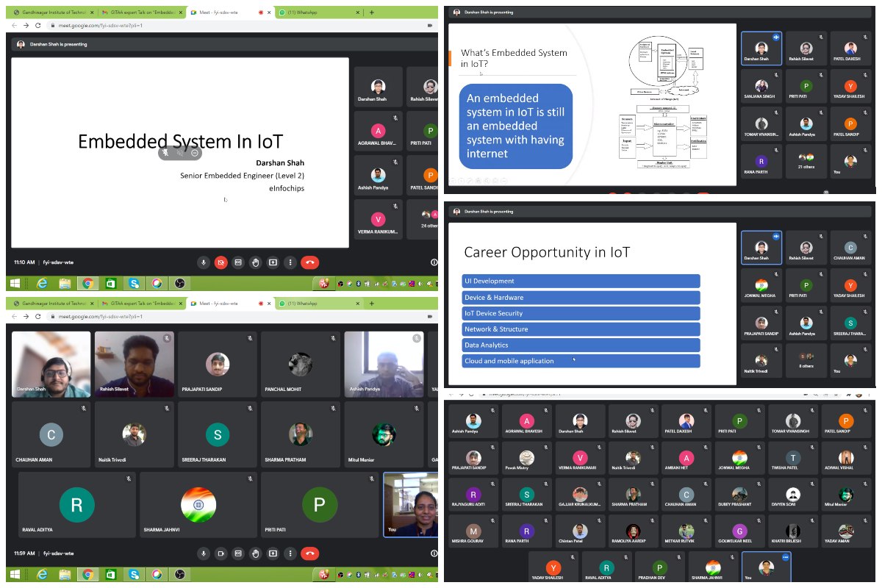Select SHARMA PRATHAM tile in the 11:59 AM window
The height and width of the screenshot is (588, 882).
(300, 435)
